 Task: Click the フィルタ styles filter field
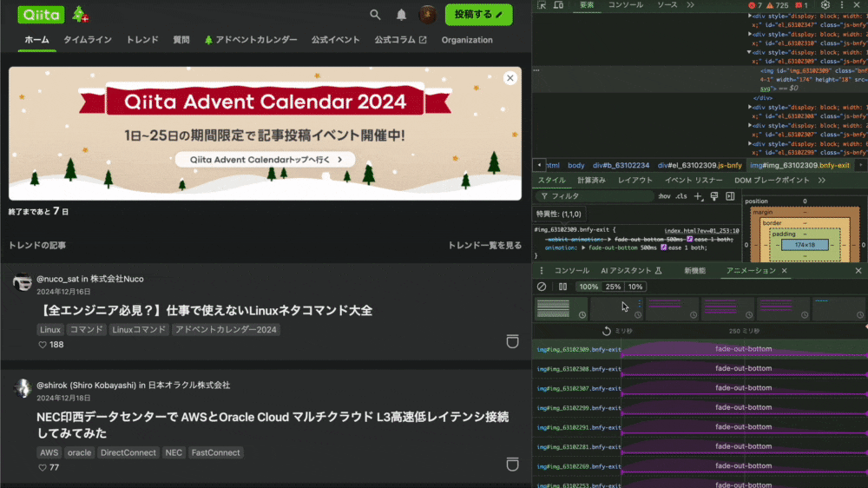tap(595, 196)
